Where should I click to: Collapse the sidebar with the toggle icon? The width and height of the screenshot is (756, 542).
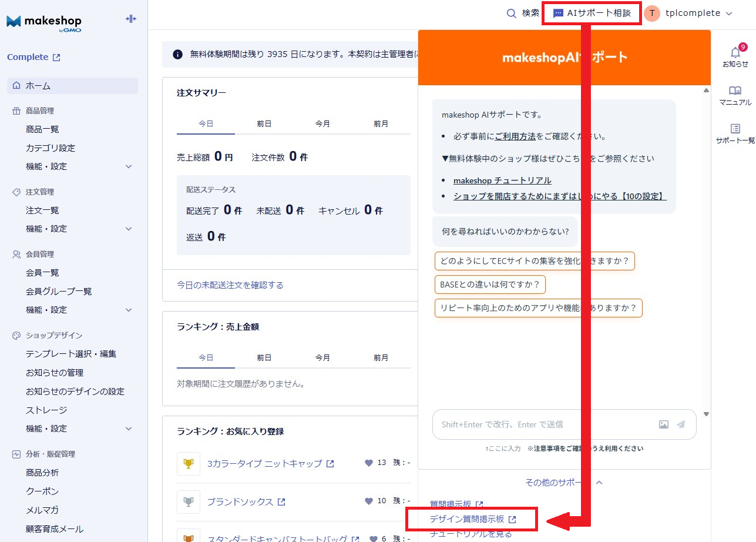130,19
